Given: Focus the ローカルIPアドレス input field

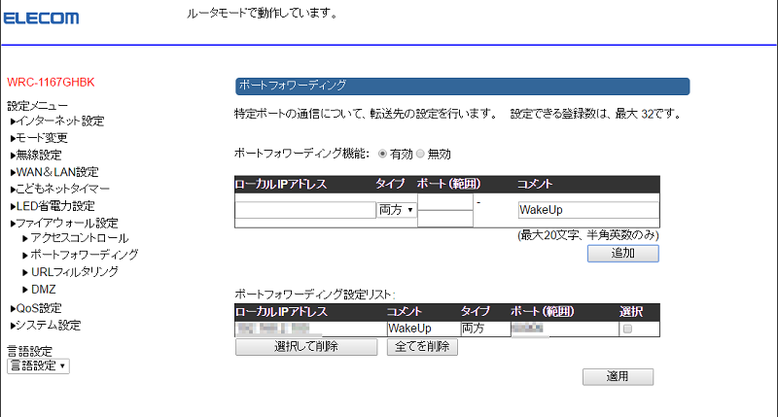Looking at the screenshot, I should [x=305, y=210].
